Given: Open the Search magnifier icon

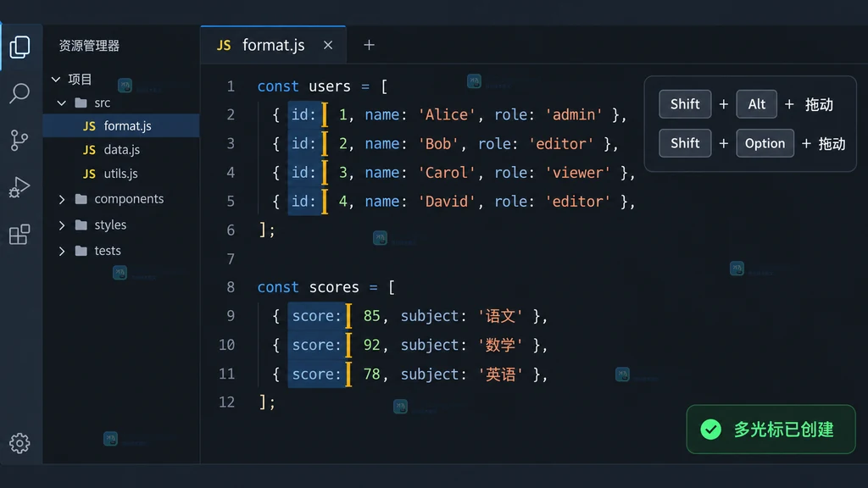Looking at the screenshot, I should pyautogui.click(x=19, y=93).
